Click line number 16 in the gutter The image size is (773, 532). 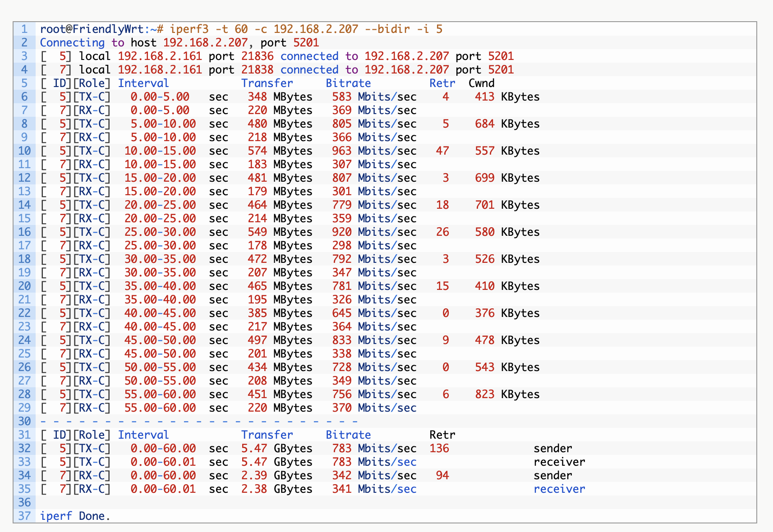point(24,232)
